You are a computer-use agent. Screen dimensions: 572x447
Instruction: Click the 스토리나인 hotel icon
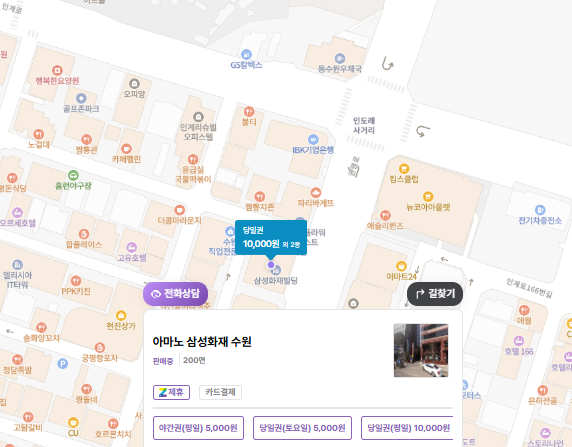pos(545,433)
